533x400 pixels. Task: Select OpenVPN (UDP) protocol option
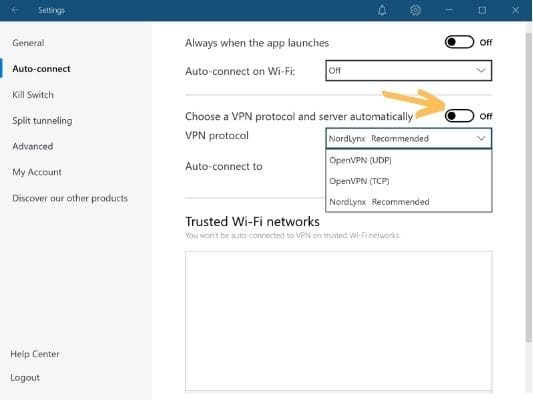409,160
